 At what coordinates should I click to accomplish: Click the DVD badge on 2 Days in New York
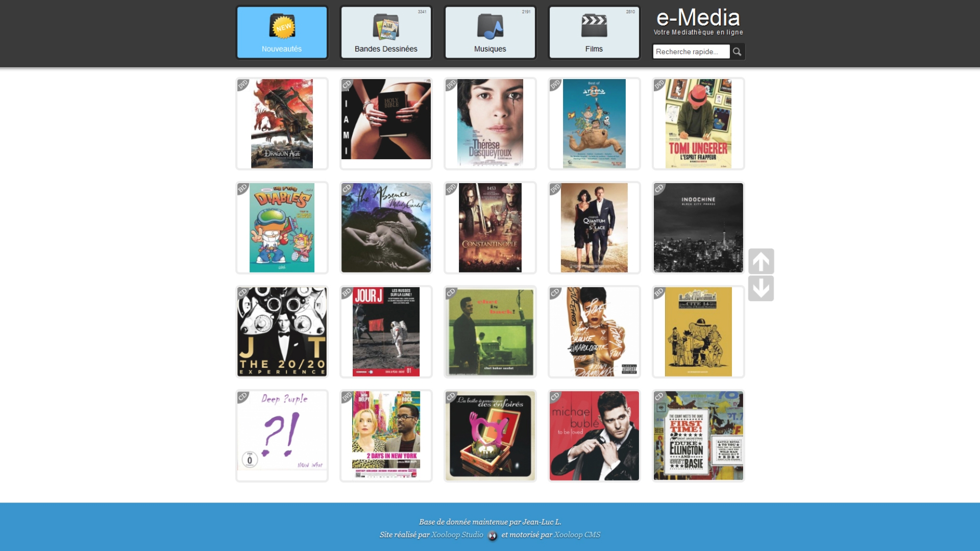346,396
